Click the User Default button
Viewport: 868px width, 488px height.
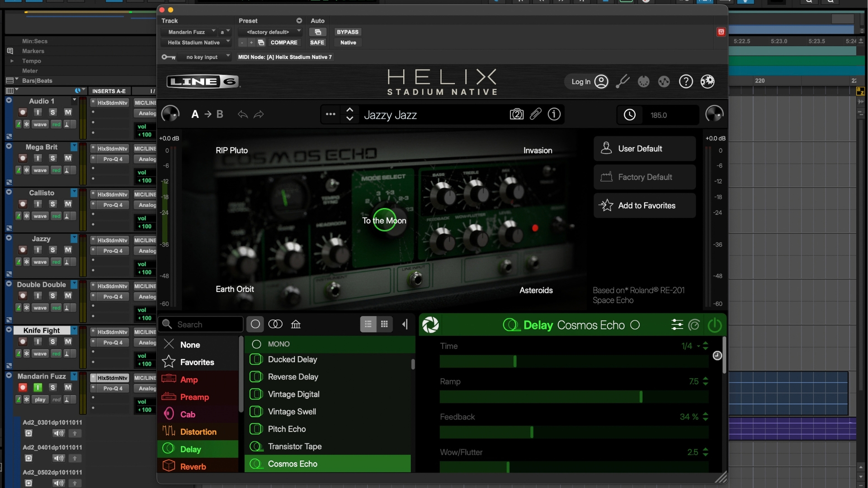644,149
